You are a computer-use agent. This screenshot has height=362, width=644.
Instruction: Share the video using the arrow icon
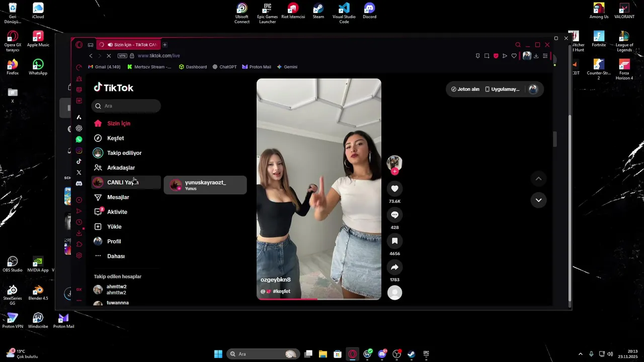[x=394, y=267]
